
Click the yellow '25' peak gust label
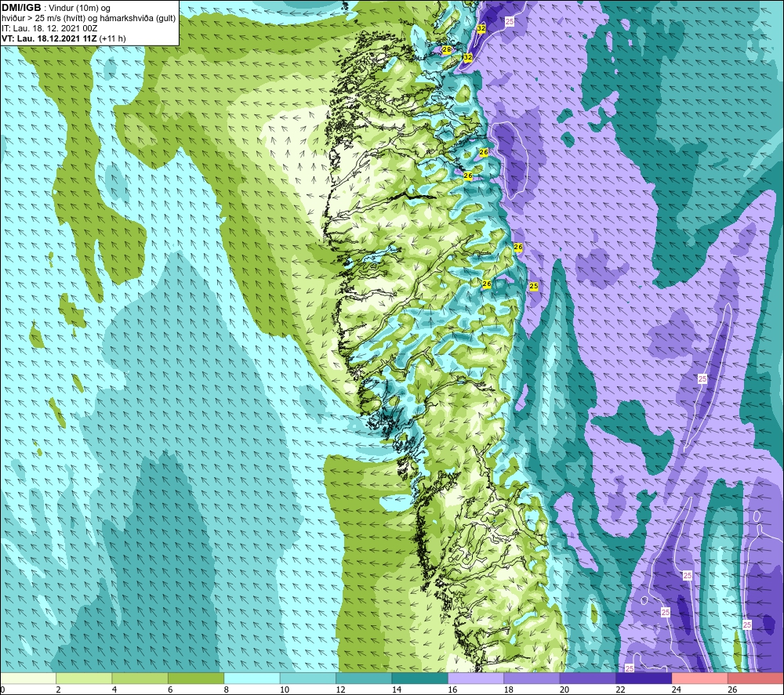tap(533, 286)
